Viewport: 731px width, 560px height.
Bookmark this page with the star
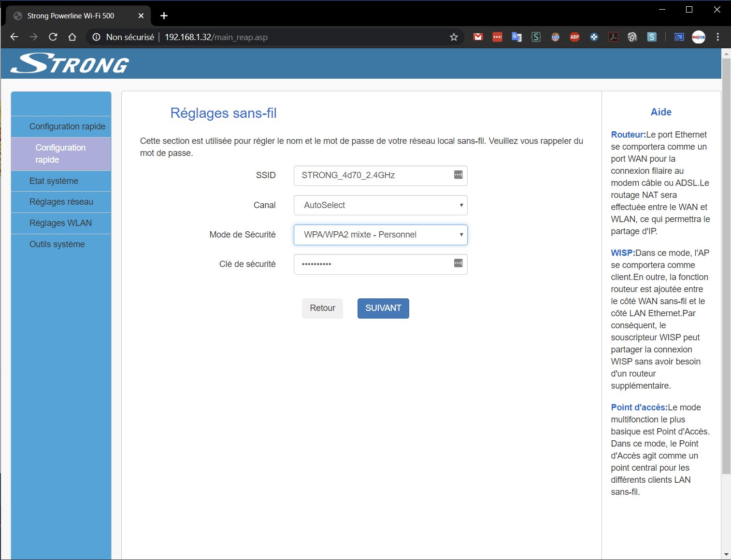click(454, 37)
